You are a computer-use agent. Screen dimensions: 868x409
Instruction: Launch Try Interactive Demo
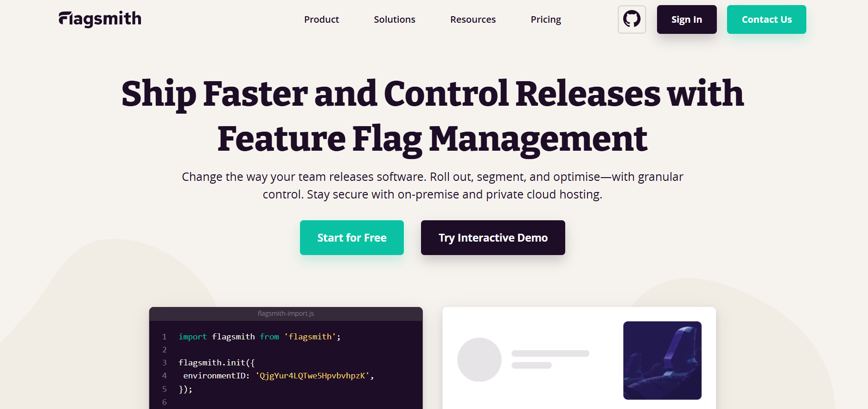tap(493, 237)
